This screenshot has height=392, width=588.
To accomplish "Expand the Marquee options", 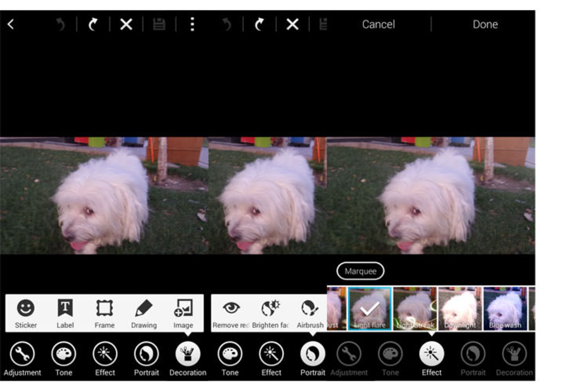I will click(x=360, y=271).
